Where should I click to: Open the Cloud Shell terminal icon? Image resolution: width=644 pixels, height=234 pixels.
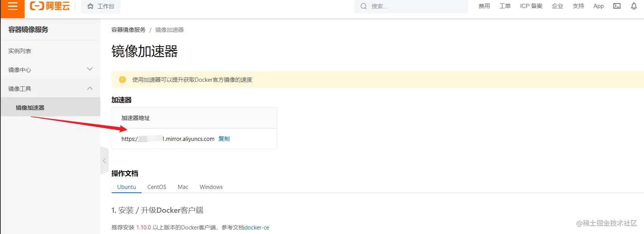(617, 6)
